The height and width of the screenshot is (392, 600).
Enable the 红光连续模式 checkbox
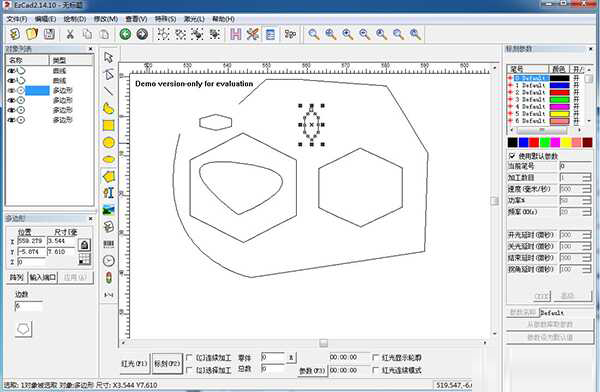click(x=376, y=370)
